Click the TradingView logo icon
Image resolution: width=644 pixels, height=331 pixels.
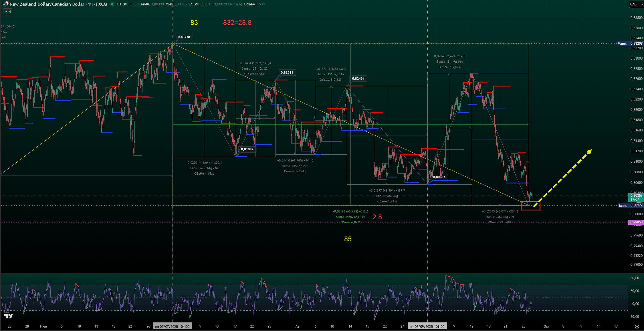pos(9,316)
